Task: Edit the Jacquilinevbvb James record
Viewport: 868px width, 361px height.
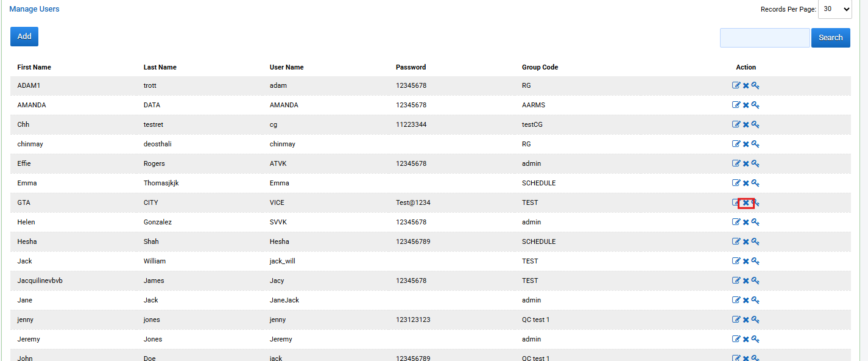Action: [x=736, y=281]
